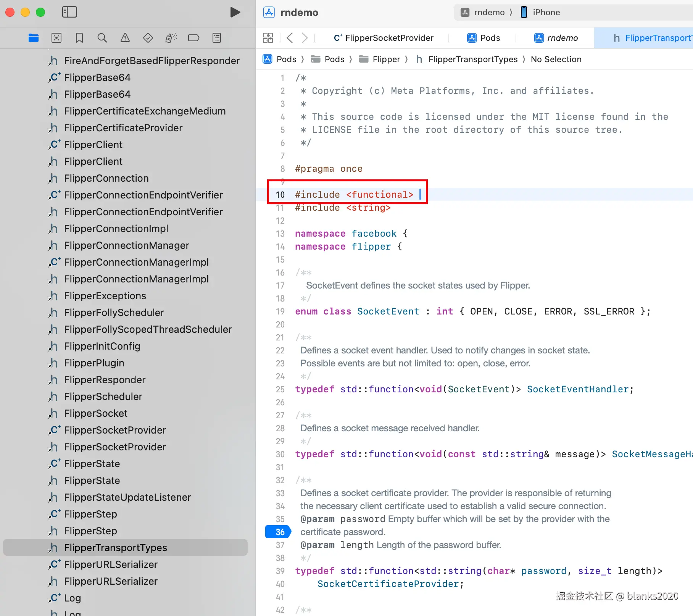Image resolution: width=693 pixels, height=616 pixels.
Task: Click the rndemo app icon in title bar
Action: (269, 12)
